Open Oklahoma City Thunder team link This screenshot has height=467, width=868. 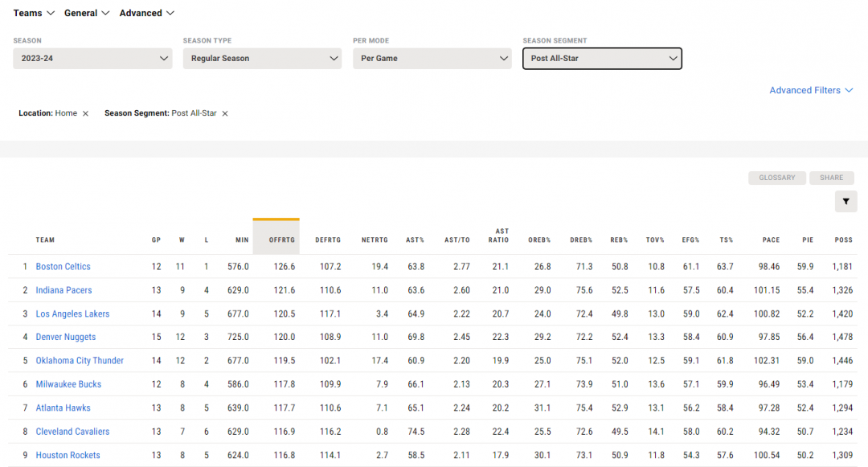point(80,361)
